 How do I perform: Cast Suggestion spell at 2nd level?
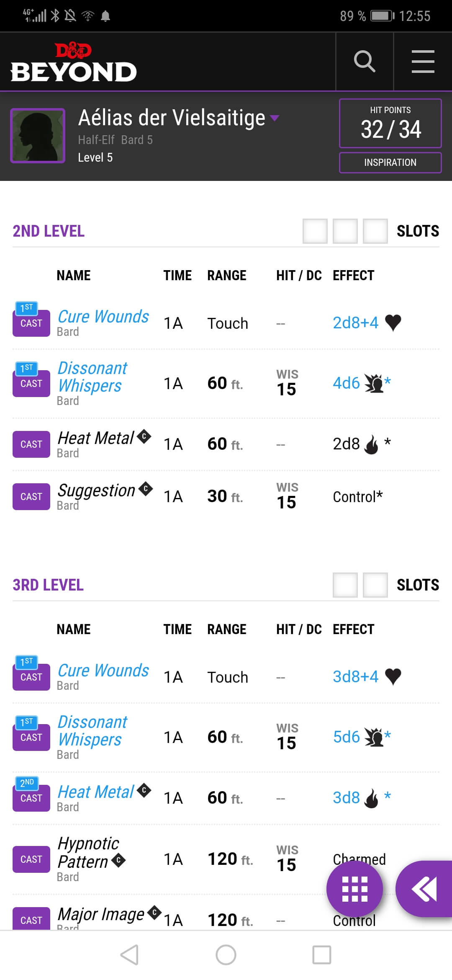(31, 497)
